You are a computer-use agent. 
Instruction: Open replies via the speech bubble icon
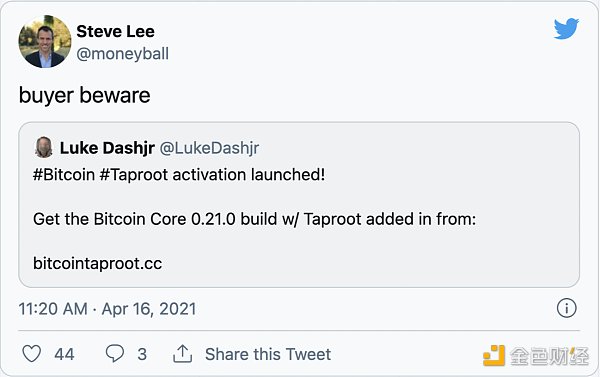pos(114,353)
